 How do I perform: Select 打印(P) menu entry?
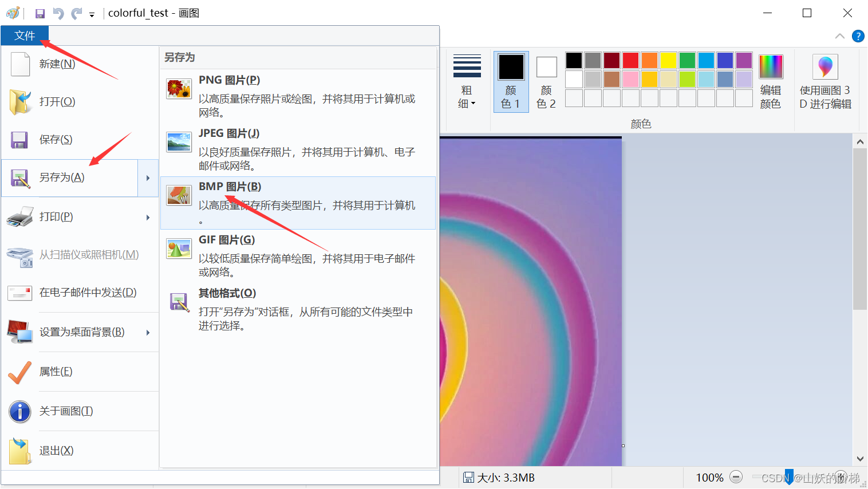coord(70,217)
